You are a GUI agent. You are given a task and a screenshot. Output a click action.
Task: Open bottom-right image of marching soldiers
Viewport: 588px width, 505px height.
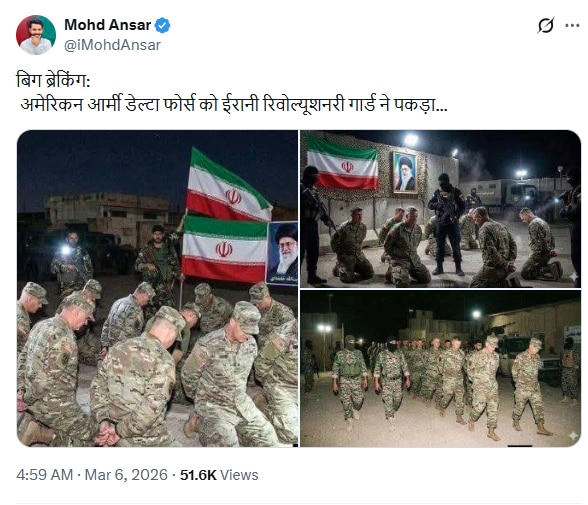(x=441, y=368)
